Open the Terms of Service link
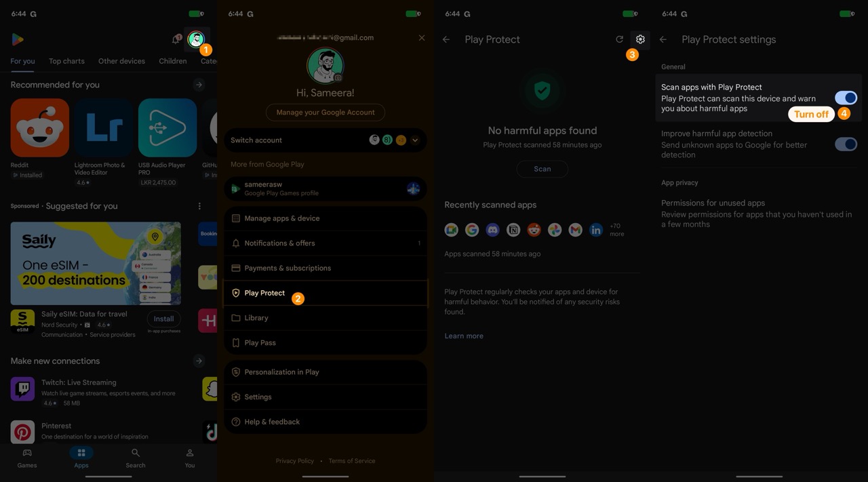This screenshot has height=482, width=868. [x=352, y=461]
